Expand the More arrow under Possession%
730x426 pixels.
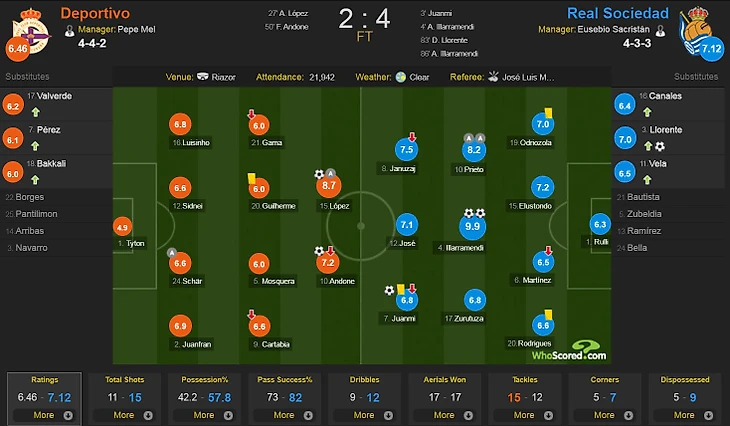(x=209, y=414)
